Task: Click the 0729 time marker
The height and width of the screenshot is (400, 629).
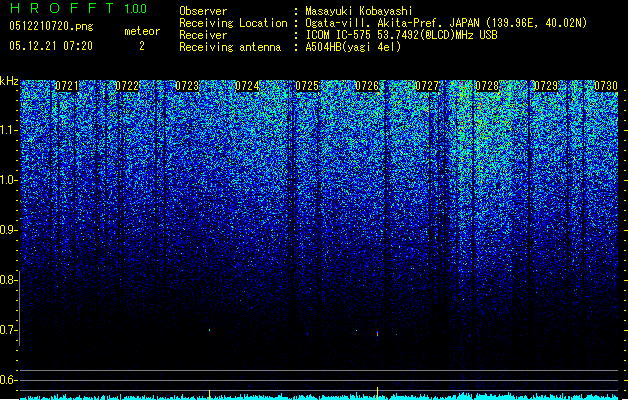Action: coord(546,86)
